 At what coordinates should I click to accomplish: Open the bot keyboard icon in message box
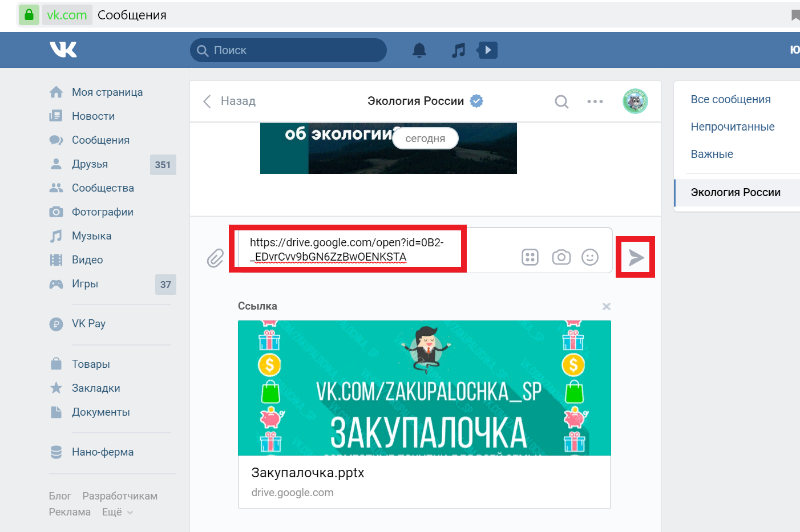click(x=530, y=257)
